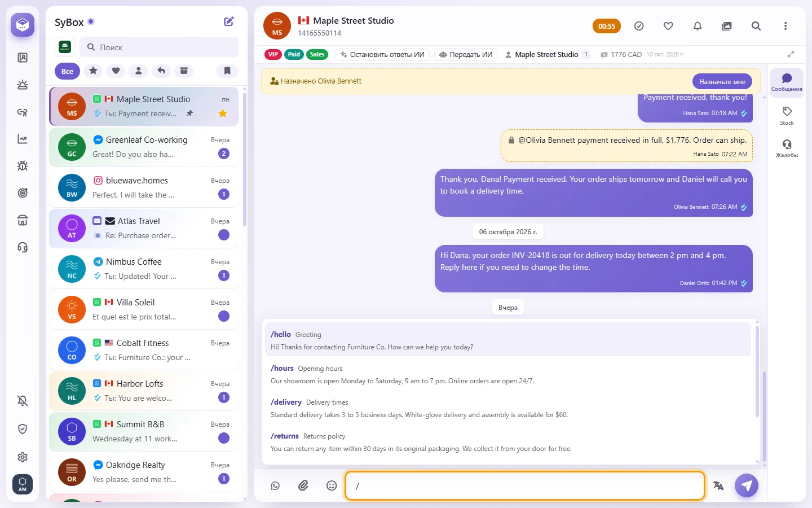
Task: Toggle heart favorite in chat header
Action: [668, 26]
